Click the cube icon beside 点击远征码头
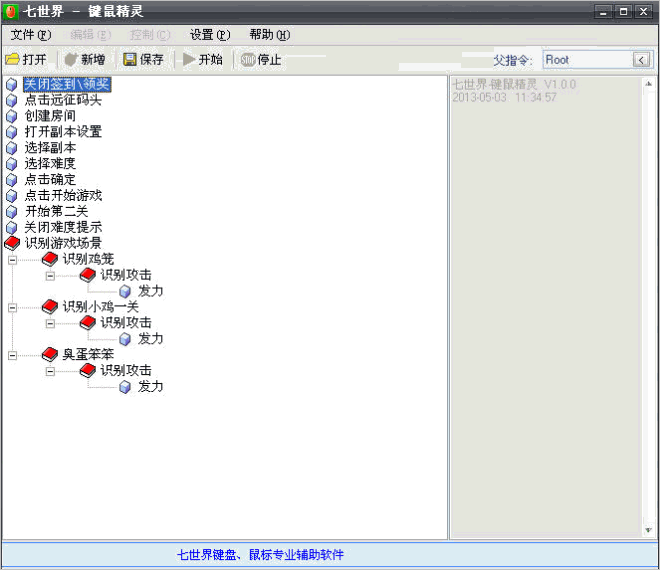This screenshot has height=570, width=660. [x=12, y=101]
